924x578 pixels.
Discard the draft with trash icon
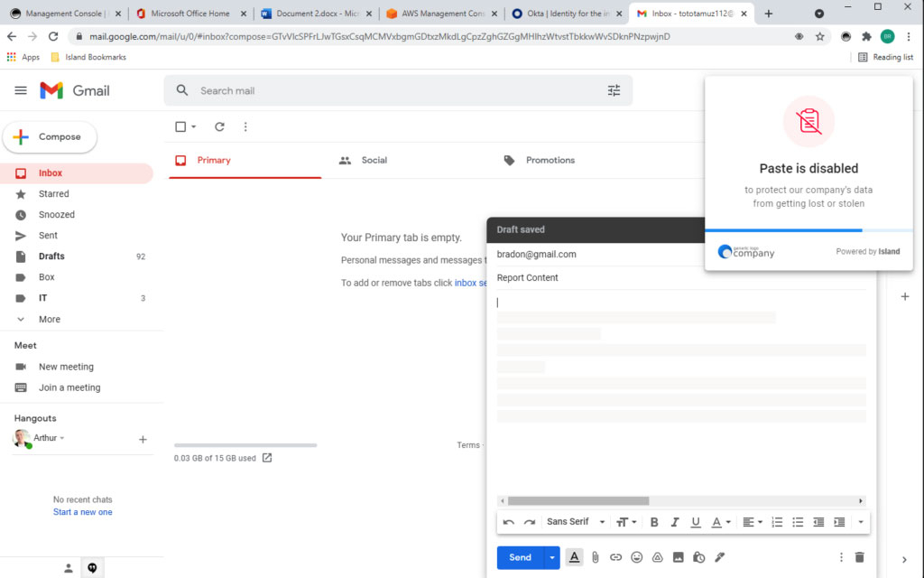point(859,557)
